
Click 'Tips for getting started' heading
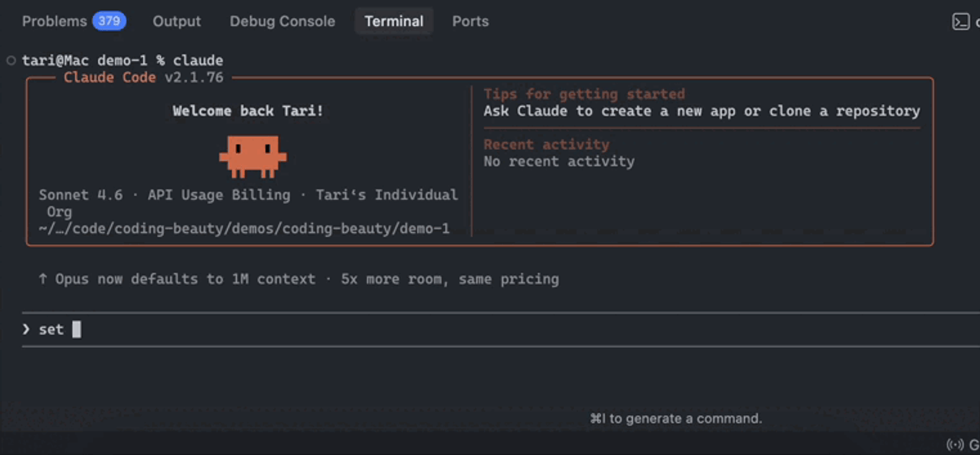click(x=584, y=94)
